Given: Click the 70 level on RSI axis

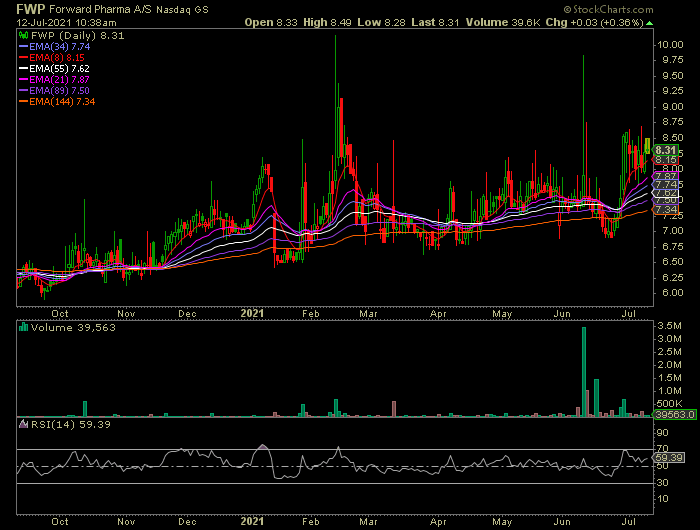Looking at the screenshot, I should 663,449.
